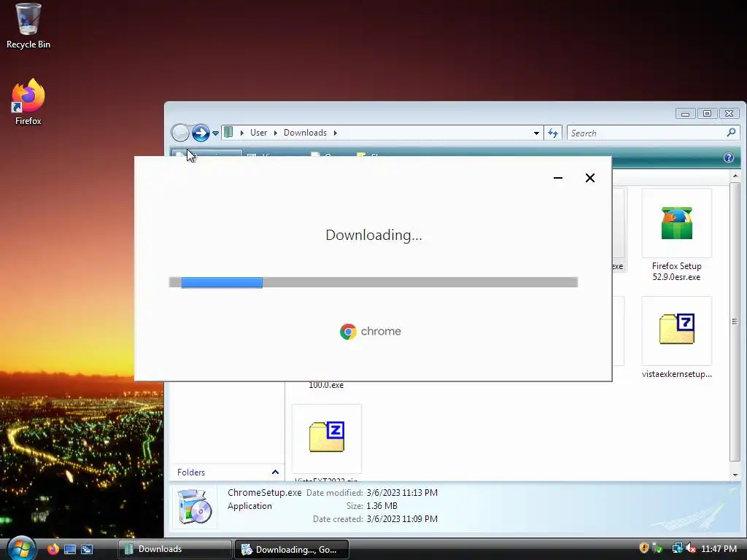The image size is (747, 560).
Task: Click the muted volume tray icon
Action: tap(691, 548)
